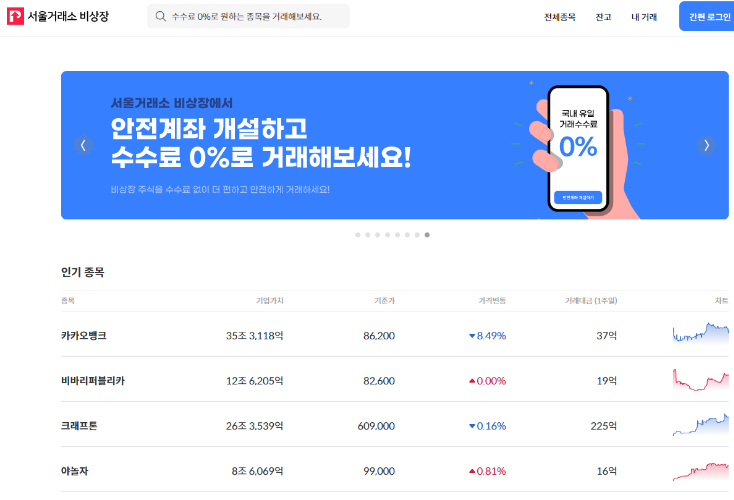Image resolution: width=734 pixels, height=500 pixels.
Task: Open the 카카오뱅크 stock row
Action: pos(395,334)
